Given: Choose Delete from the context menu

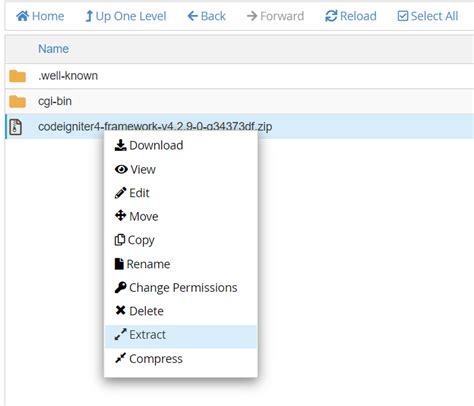Looking at the screenshot, I should coord(139,311).
